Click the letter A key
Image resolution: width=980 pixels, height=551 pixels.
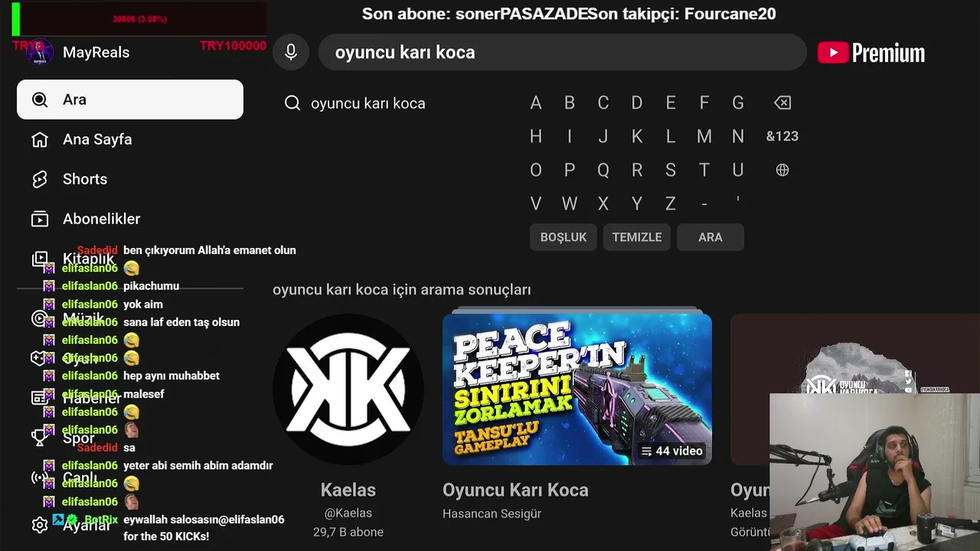click(x=536, y=103)
